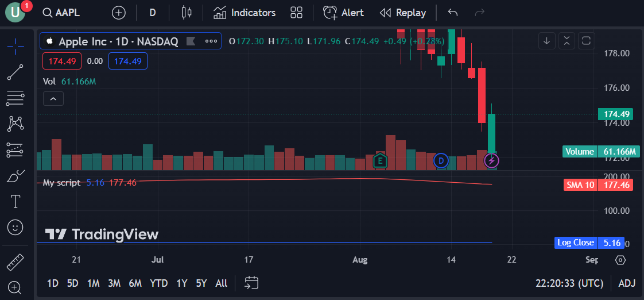Select the 1M date range

[94, 283]
